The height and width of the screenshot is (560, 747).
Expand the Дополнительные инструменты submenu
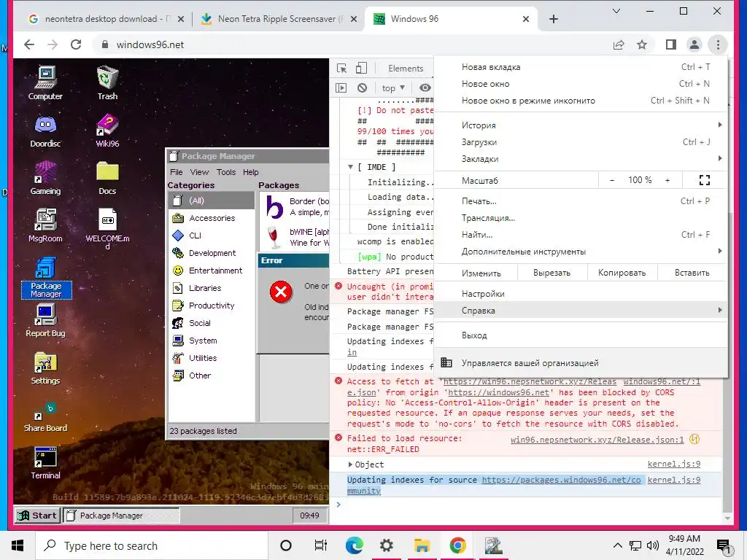(580, 252)
